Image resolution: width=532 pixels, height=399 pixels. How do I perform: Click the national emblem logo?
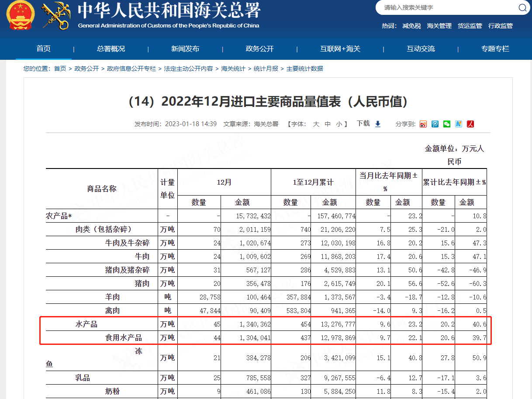coord(20,15)
